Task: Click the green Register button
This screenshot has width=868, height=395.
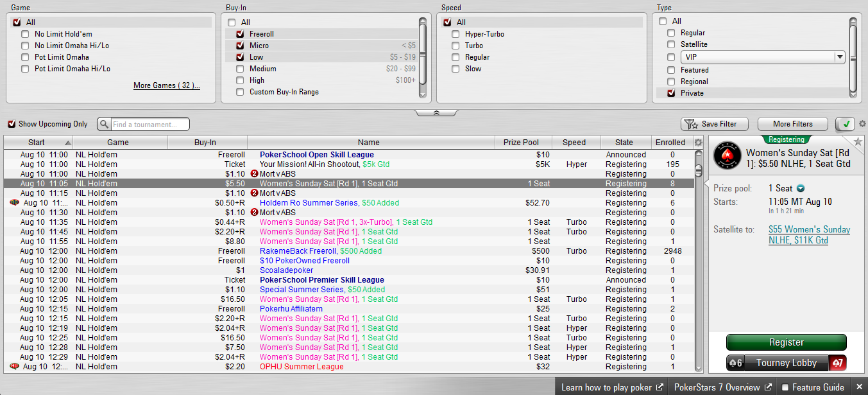Action: pyautogui.click(x=787, y=342)
